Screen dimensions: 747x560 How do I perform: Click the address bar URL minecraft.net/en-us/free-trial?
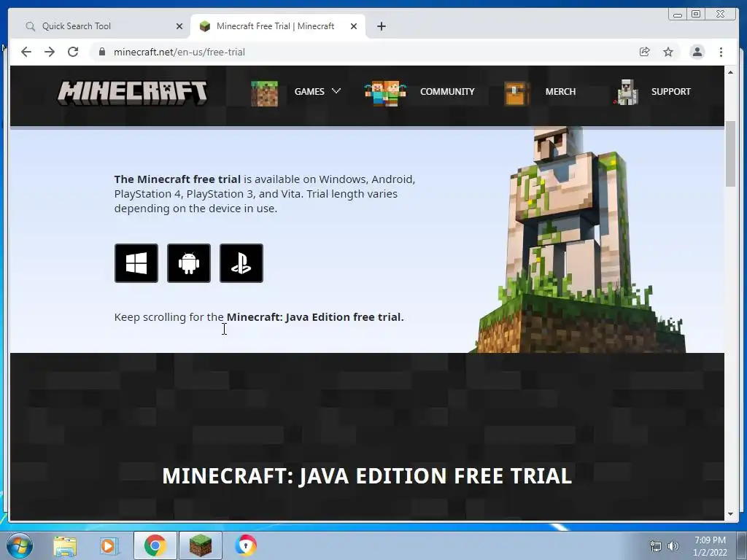(179, 52)
